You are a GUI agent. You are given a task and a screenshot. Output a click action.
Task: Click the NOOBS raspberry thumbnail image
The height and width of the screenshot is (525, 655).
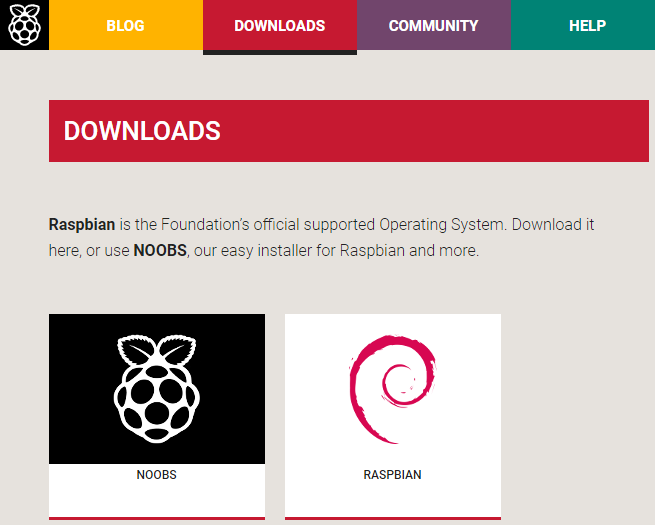tap(157, 389)
